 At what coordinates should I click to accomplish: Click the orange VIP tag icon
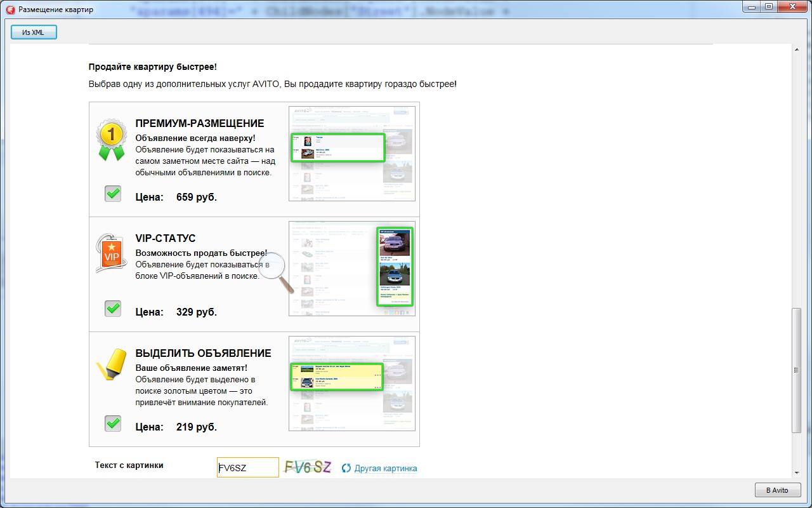111,253
